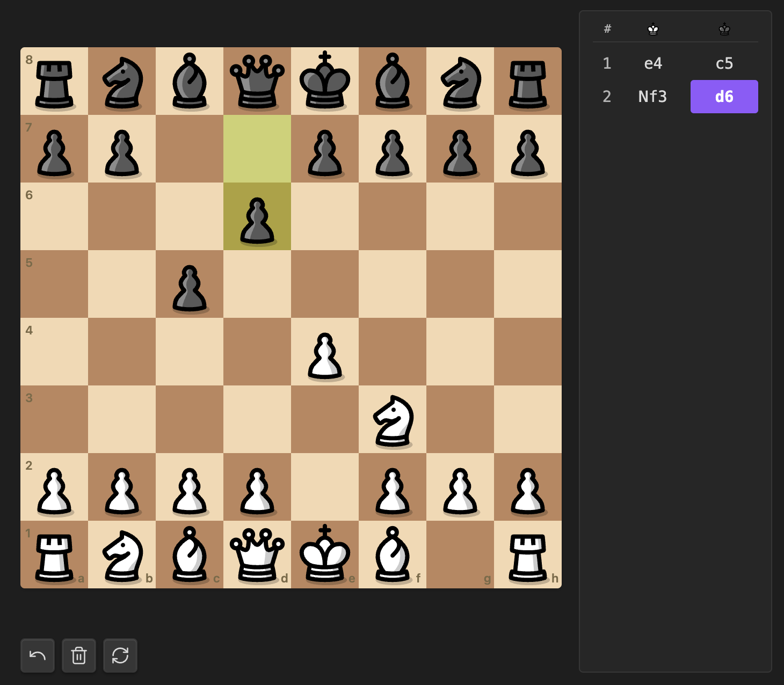Jump to move Nf3 in the move list
Image resolution: width=784 pixels, height=685 pixels.
653,97
